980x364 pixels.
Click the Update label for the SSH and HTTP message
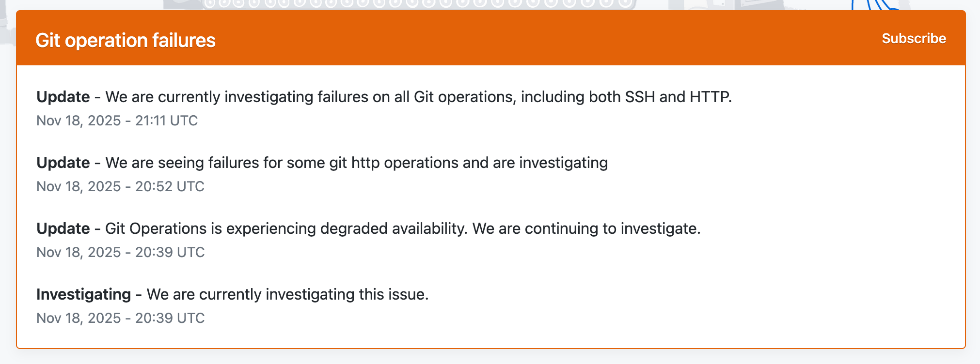63,97
